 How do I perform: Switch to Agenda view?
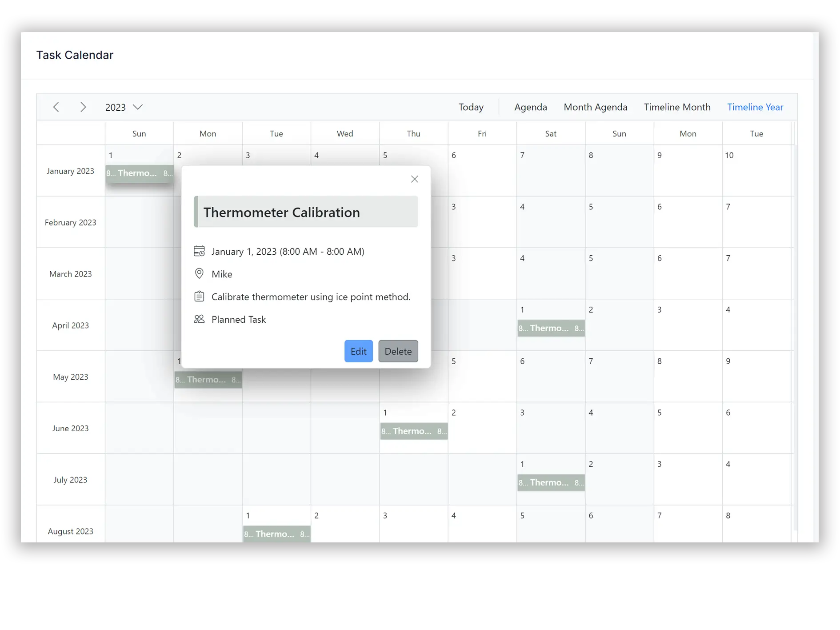[x=531, y=107]
